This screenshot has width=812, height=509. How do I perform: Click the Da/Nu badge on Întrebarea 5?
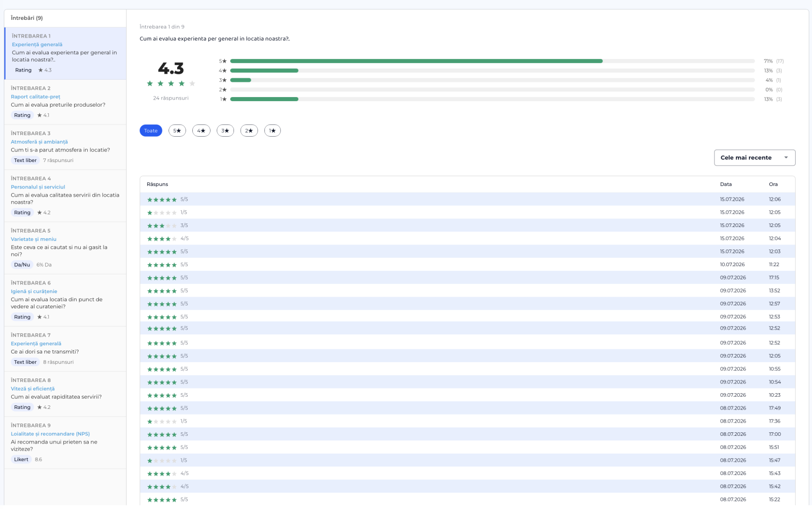[22, 265]
